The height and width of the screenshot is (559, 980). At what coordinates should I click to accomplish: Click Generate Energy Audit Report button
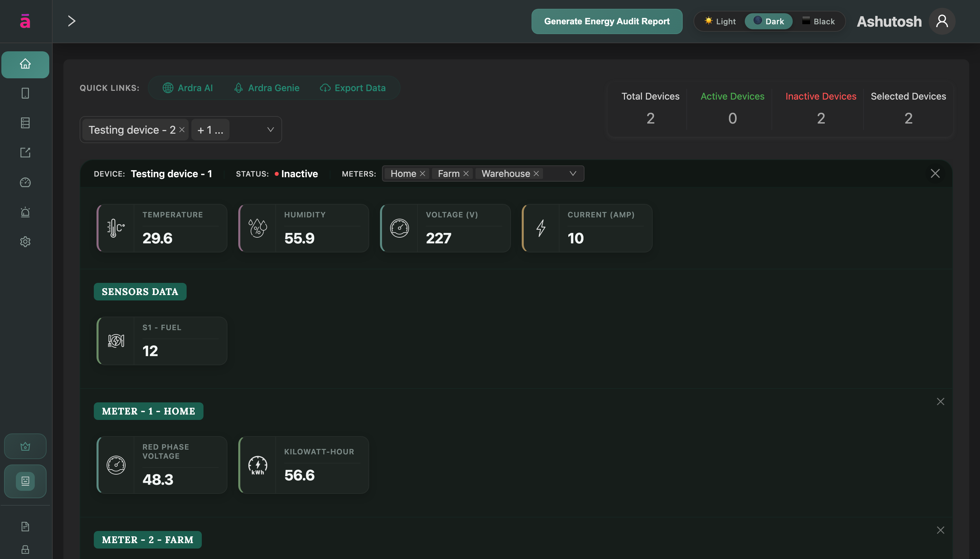pos(607,22)
